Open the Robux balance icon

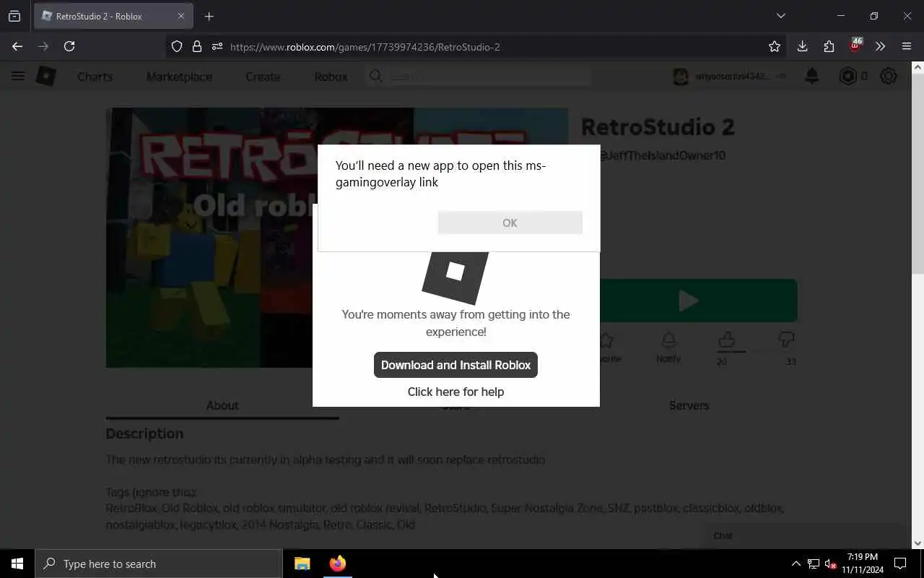pos(847,76)
